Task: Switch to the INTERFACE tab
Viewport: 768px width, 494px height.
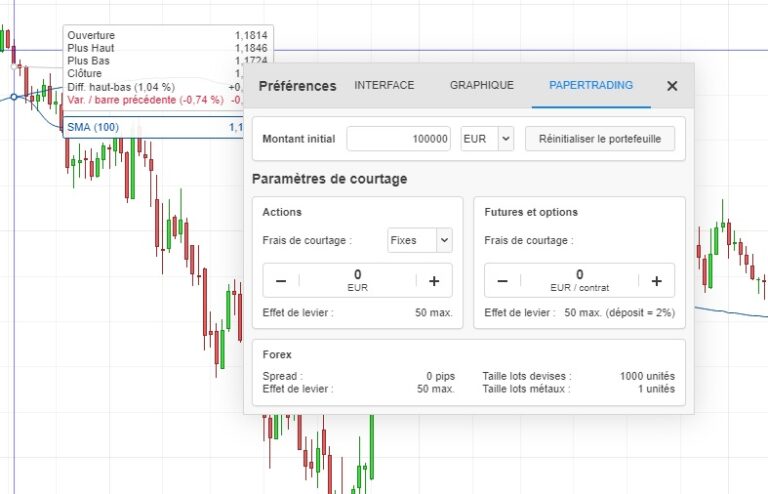Action: coord(384,85)
